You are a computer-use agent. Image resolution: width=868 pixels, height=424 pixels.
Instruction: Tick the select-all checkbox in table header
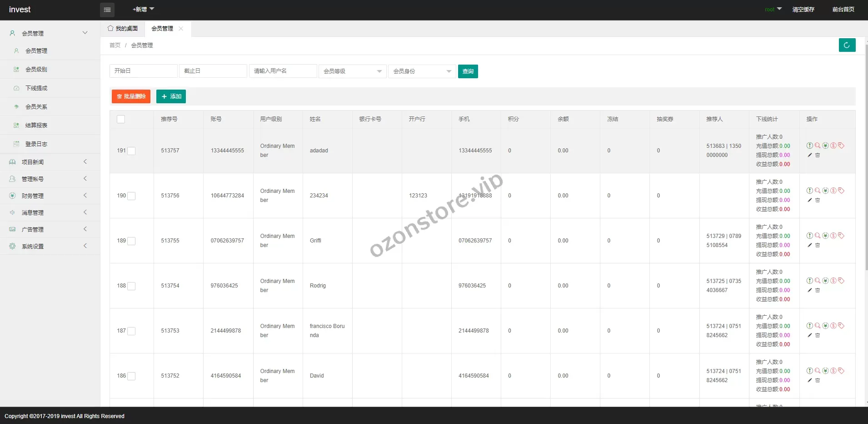click(x=121, y=119)
